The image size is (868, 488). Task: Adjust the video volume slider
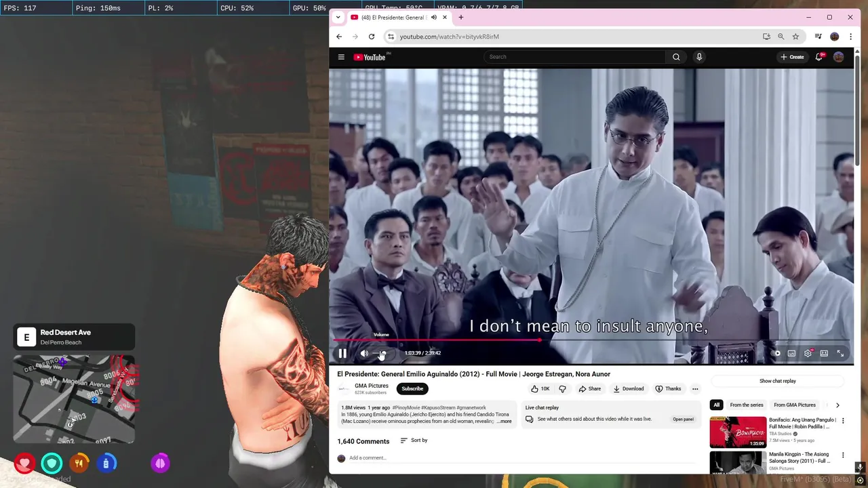click(381, 353)
